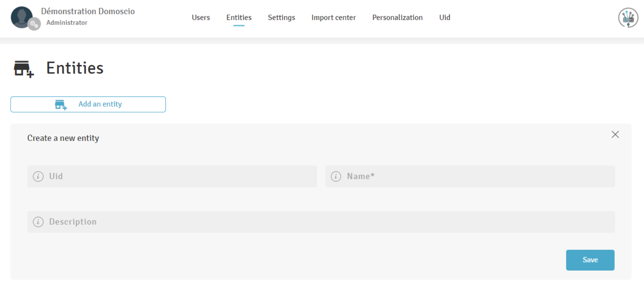Screen dimensions: 644x282
Task: Open the Domoscio logo icon at top right
Action: 628,18
